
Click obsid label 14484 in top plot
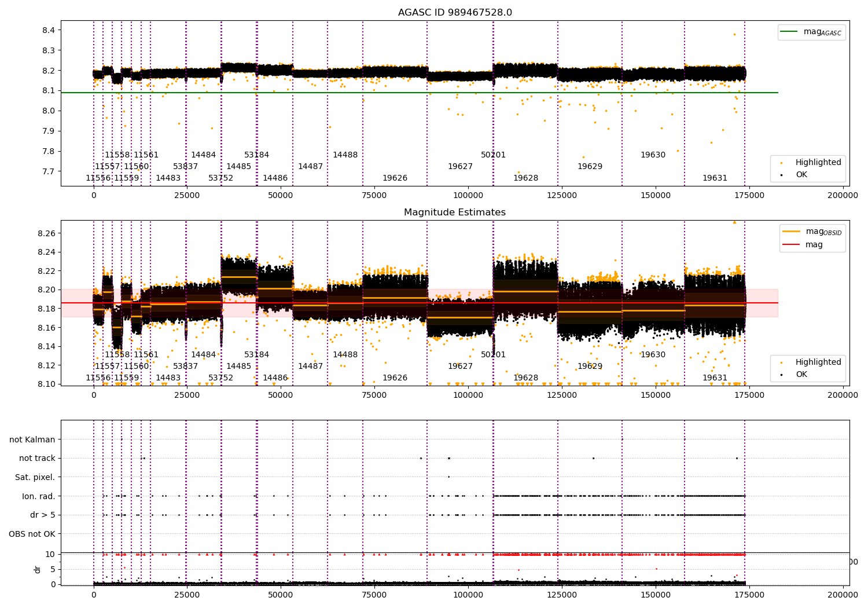(203, 155)
